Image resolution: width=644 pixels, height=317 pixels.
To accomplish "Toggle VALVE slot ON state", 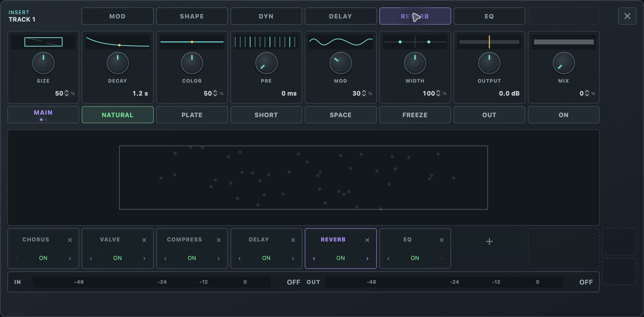I will click(x=117, y=258).
